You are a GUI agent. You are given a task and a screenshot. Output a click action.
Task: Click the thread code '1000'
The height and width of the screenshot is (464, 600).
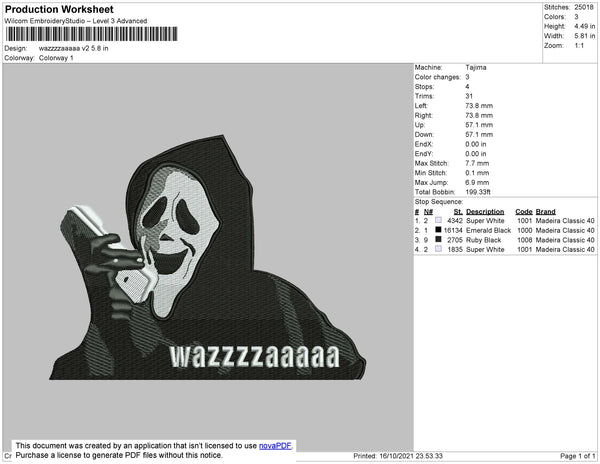point(525,230)
